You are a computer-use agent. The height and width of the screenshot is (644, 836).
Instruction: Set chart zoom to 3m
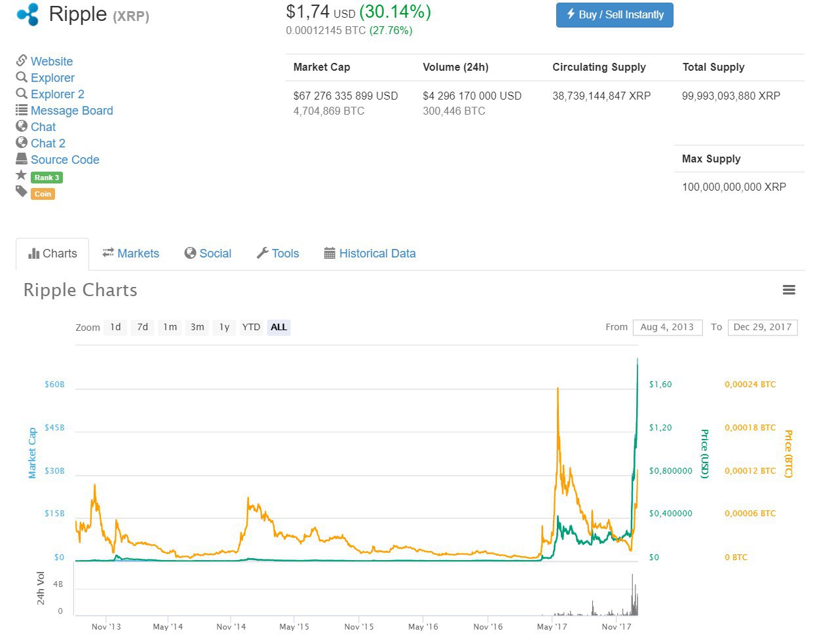click(197, 327)
